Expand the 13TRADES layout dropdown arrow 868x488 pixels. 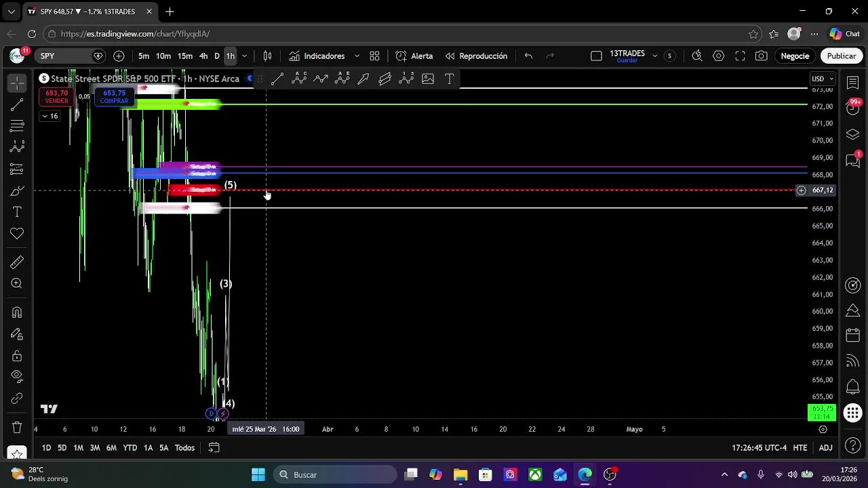tap(654, 56)
